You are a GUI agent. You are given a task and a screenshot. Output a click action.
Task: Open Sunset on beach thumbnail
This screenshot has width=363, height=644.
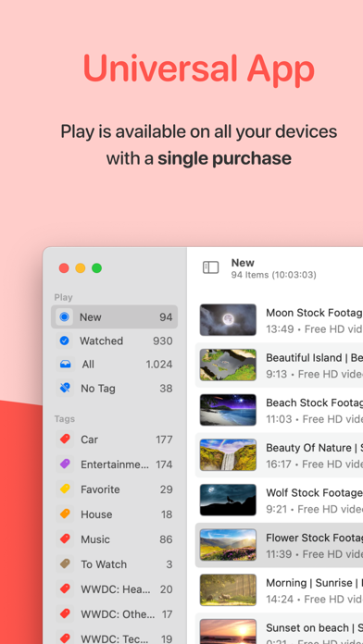pyautogui.click(x=228, y=632)
